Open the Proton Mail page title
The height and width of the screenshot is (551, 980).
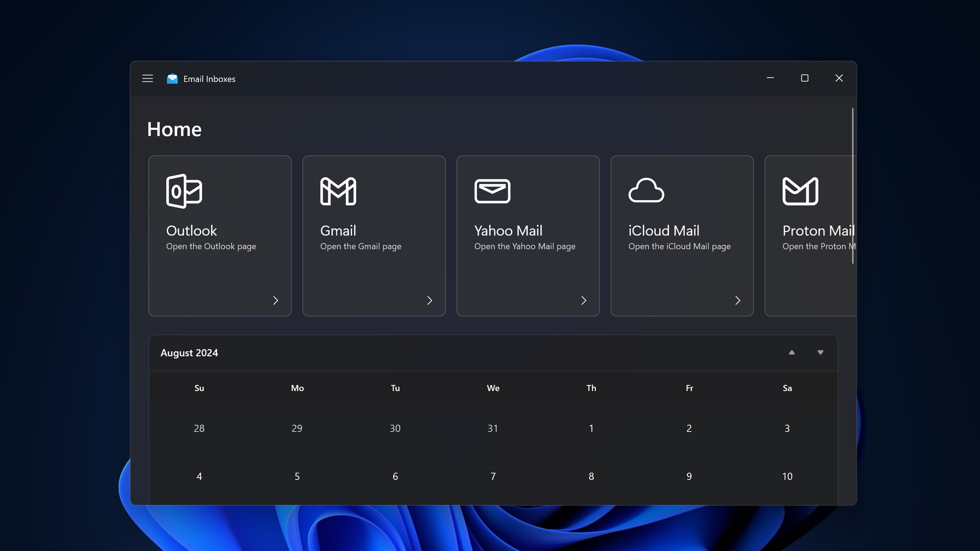818,231
